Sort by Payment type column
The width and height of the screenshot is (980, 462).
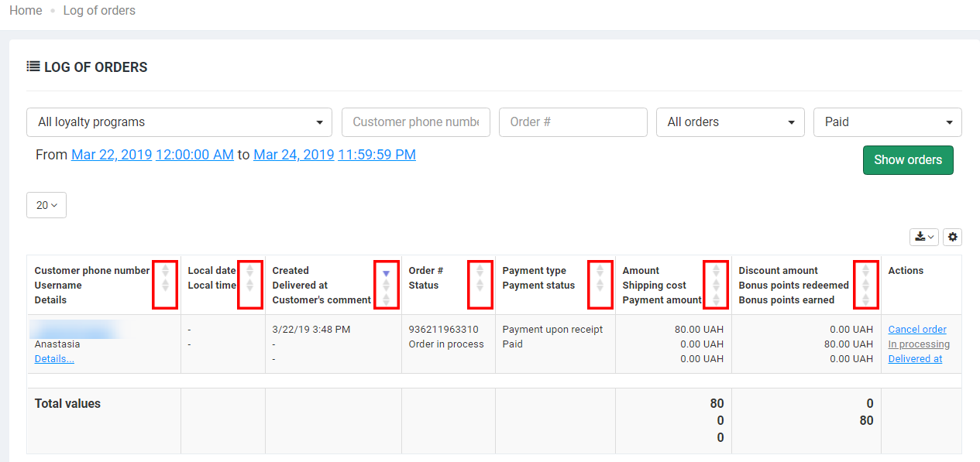coord(600,271)
